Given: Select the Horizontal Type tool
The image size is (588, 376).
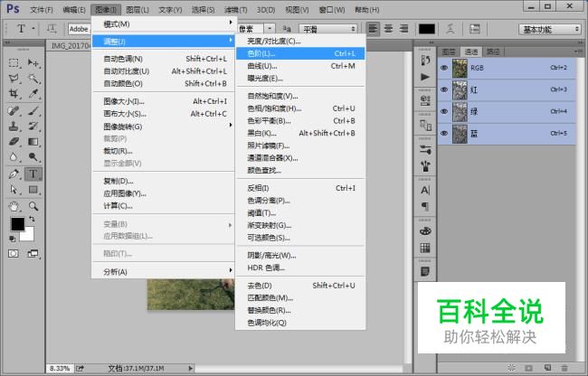Looking at the screenshot, I should pos(33,174).
